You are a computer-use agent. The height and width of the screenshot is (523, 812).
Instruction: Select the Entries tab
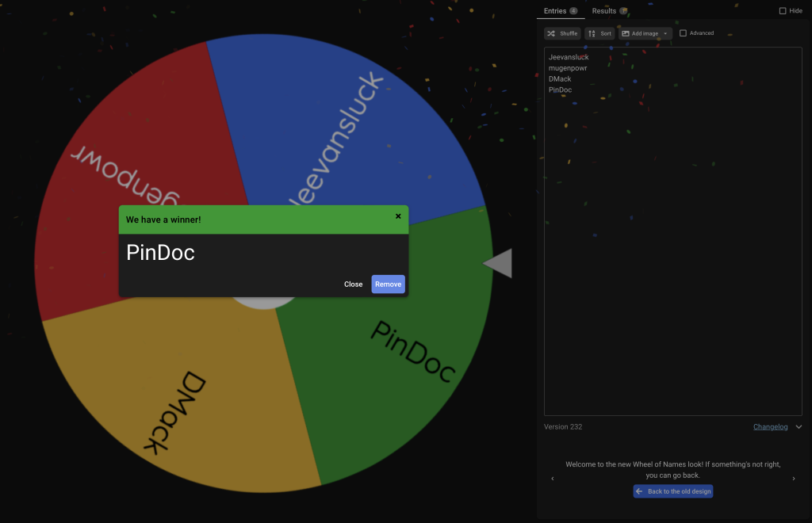[x=561, y=11]
